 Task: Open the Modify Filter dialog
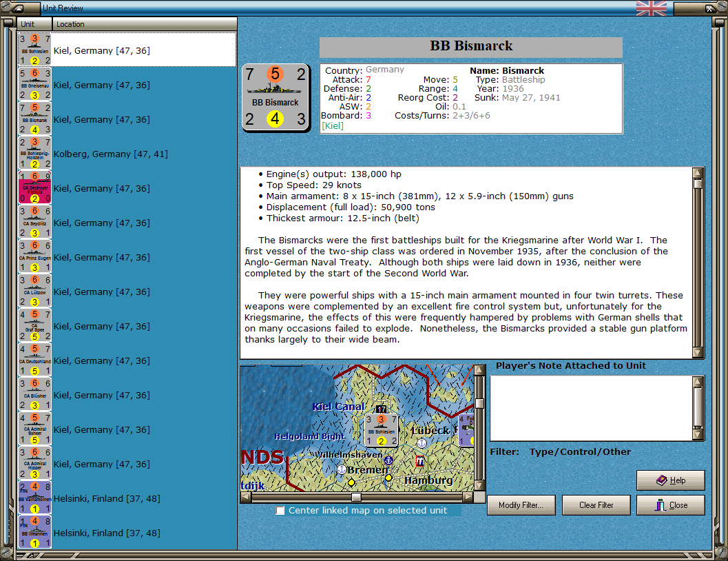521,504
